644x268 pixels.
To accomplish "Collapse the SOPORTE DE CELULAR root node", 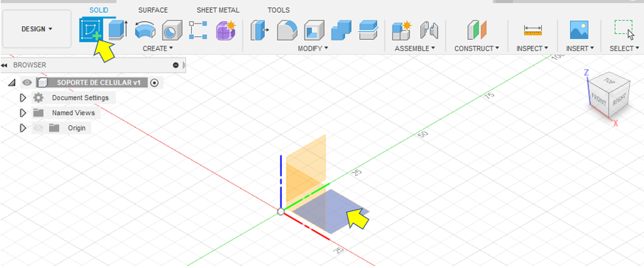I will (x=12, y=83).
